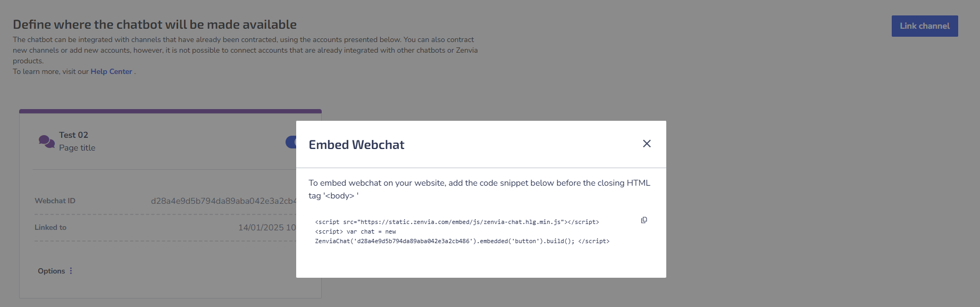Click the Linked to label
Screen dimensions: 980x307
[51, 227]
